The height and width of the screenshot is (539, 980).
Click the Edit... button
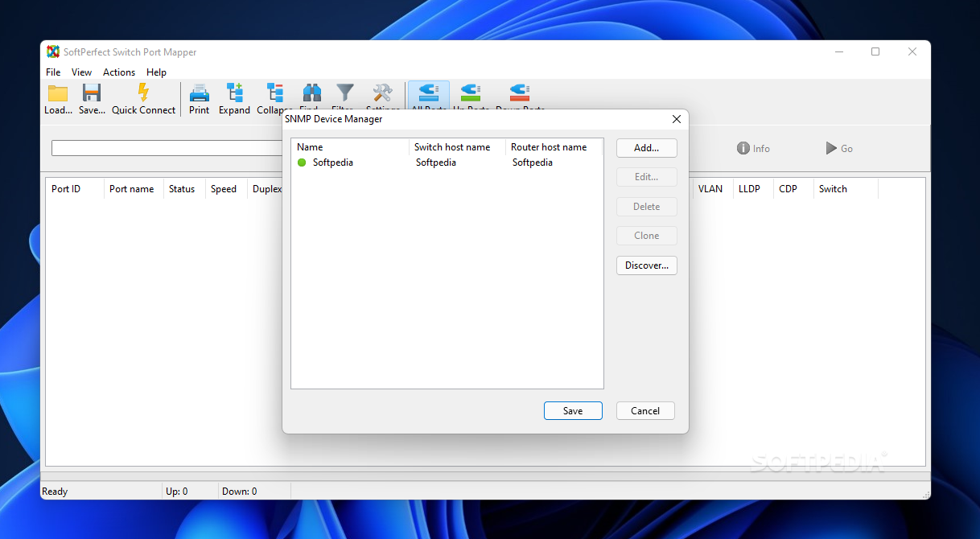pyautogui.click(x=646, y=177)
